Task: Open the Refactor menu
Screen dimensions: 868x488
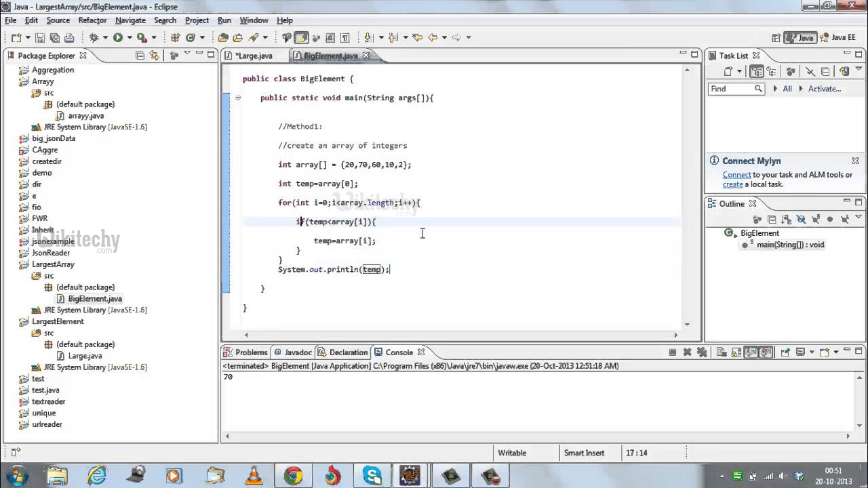Action: point(92,20)
